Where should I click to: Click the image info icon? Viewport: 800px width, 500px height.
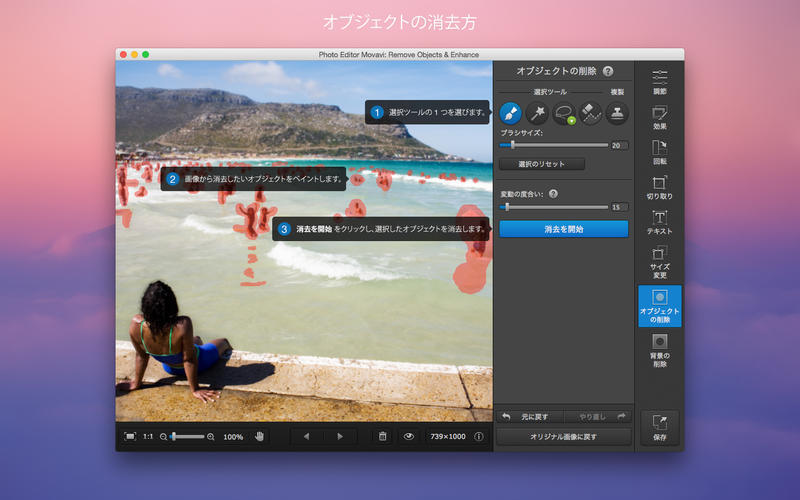[478, 437]
